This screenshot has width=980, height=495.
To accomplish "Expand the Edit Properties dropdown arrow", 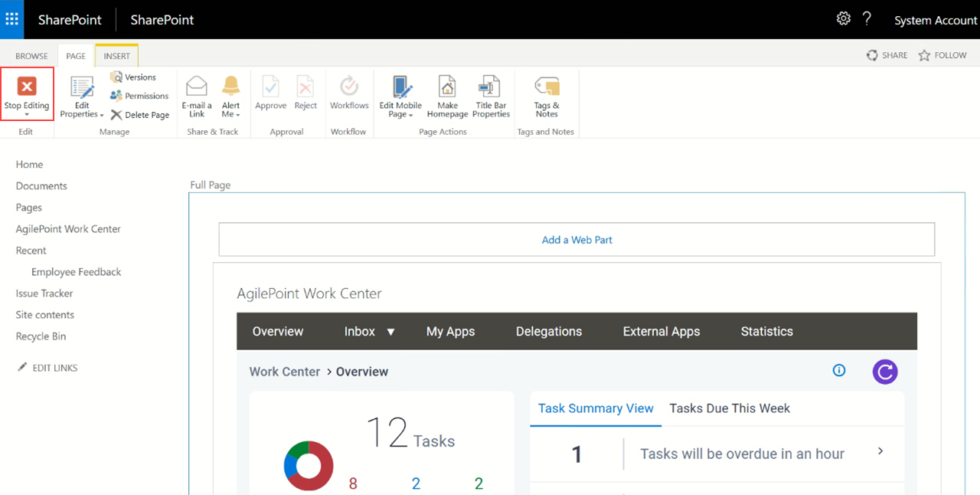I will 102,115.
